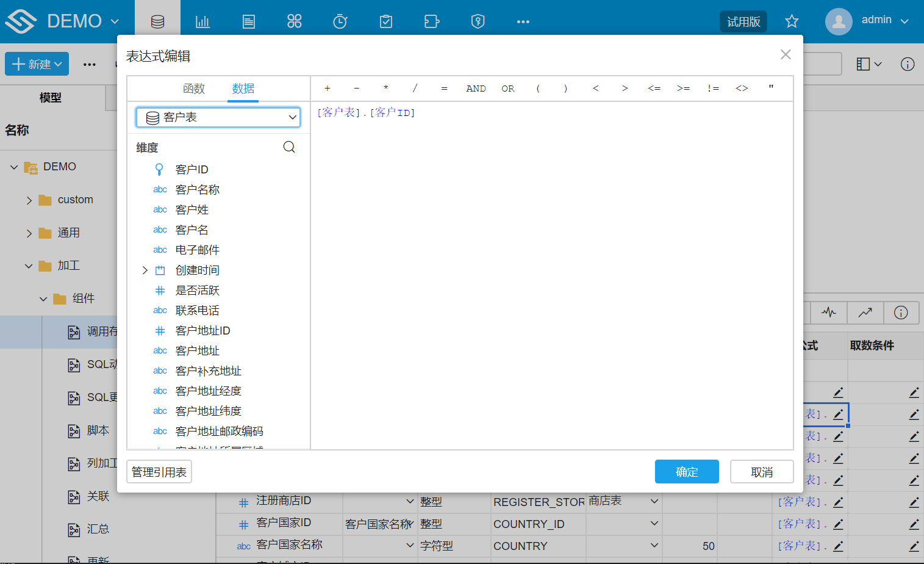Click the 管理引用表 button
The width and height of the screenshot is (924, 564).
coord(159,471)
